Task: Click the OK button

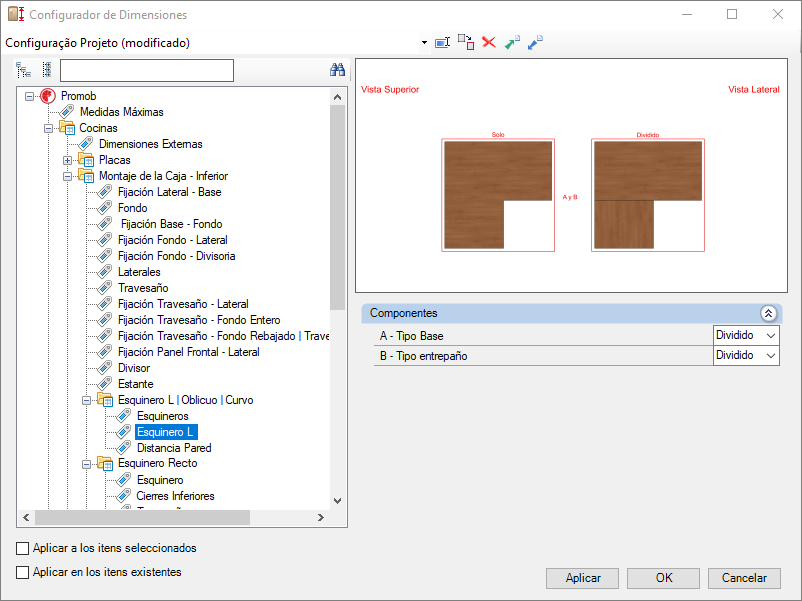Action: 663,578
